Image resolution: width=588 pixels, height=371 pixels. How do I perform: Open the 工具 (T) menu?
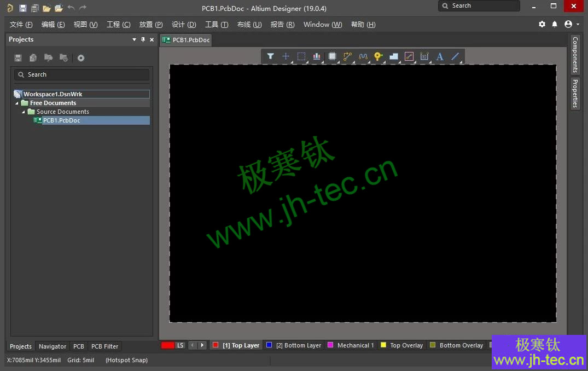[x=217, y=25]
